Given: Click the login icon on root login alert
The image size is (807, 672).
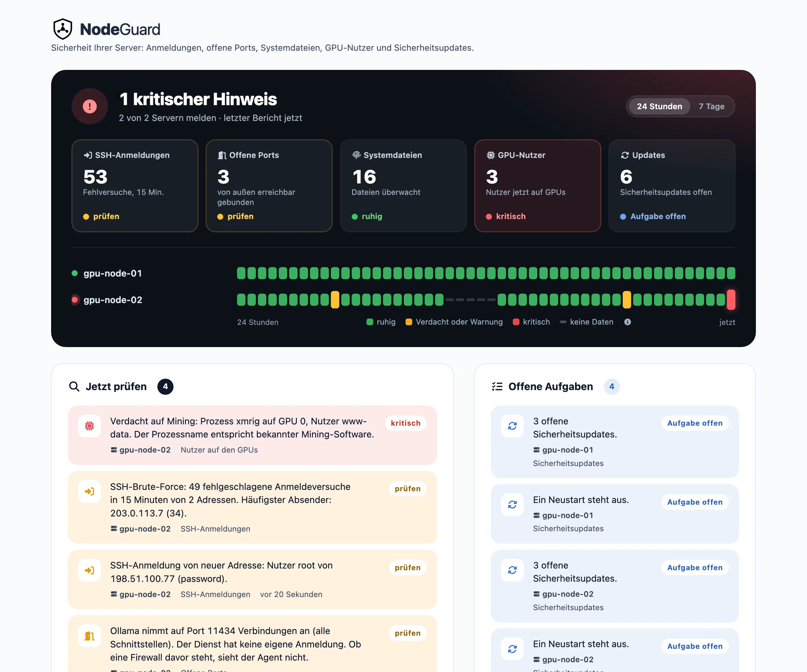Looking at the screenshot, I should point(89,570).
